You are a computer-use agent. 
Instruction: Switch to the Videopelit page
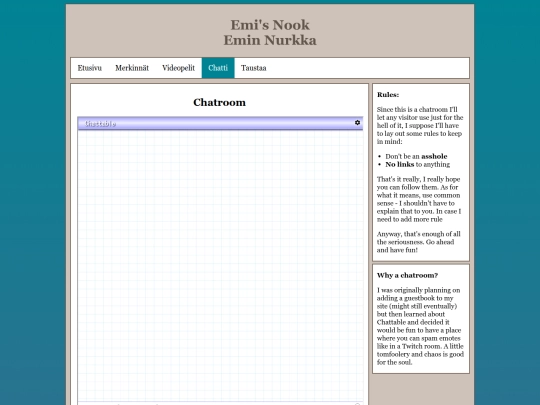point(178,68)
